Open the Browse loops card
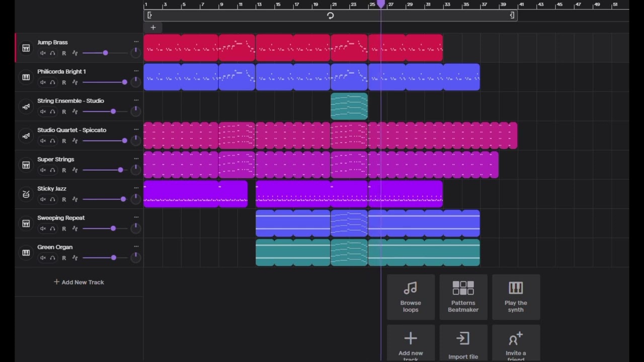This screenshot has width=644, height=362. pyautogui.click(x=411, y=297)
